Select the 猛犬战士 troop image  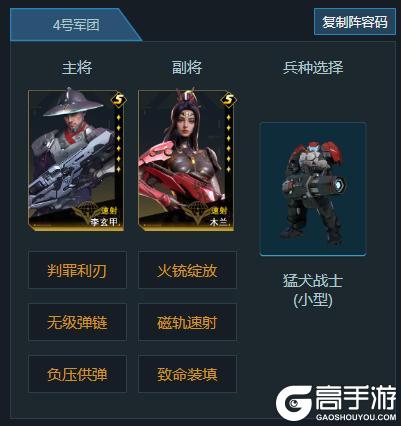coord(313,189)
